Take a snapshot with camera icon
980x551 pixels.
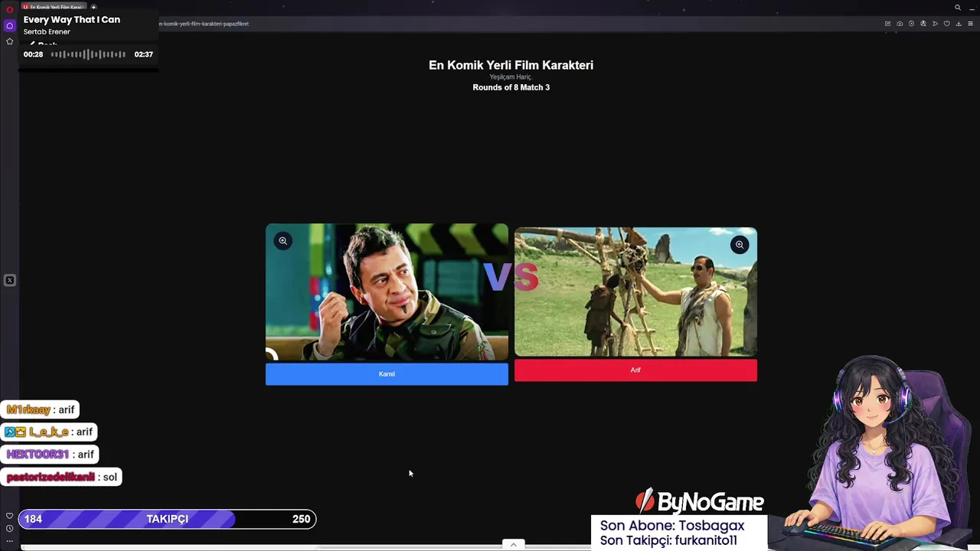point(900,24)
